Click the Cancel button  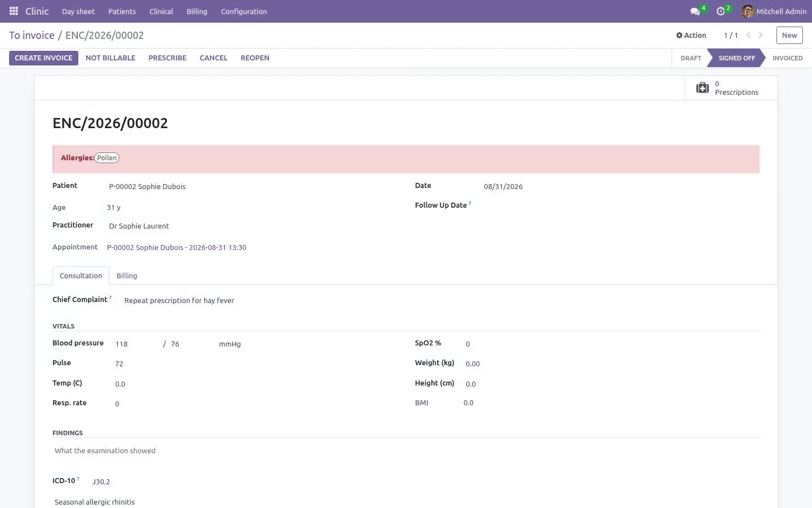click(214, 58)
